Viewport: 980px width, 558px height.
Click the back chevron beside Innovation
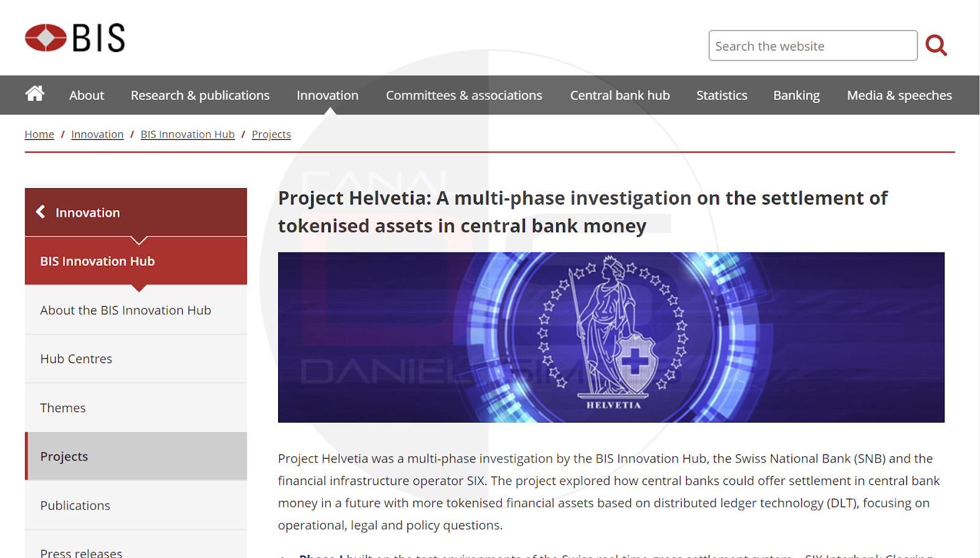pos(40,212)
